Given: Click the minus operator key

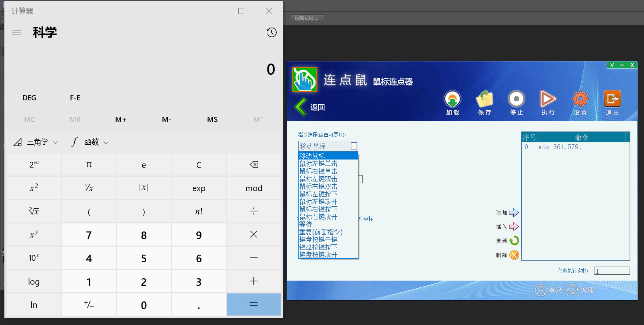Looking at the screenshot, I should 254,258.
